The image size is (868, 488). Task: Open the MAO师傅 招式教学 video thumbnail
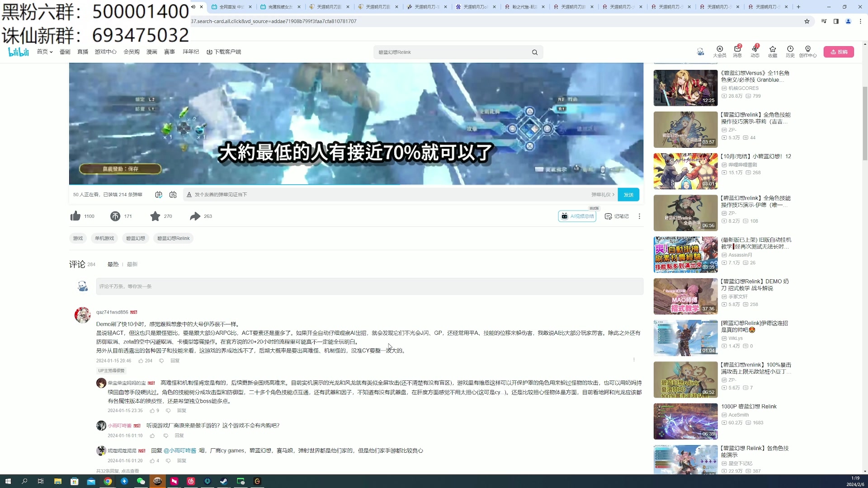[x=685, y=296]
